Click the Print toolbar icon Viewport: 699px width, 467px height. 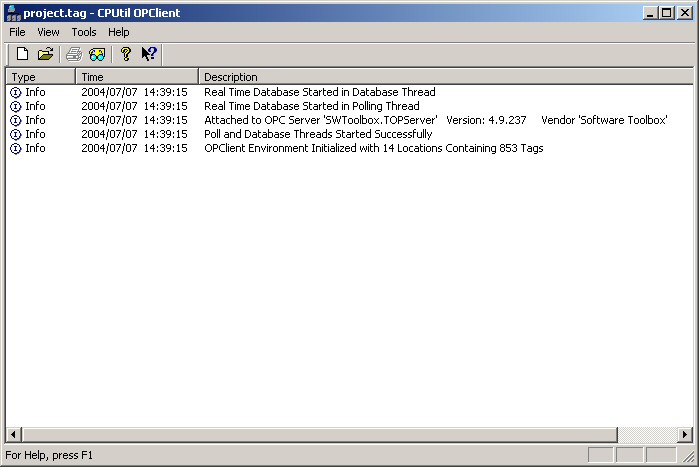pyautogui.click(x=74, y=54)
